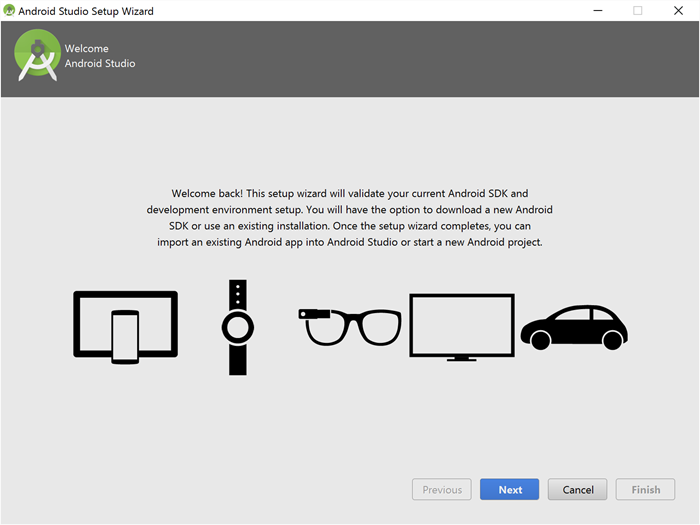Click the greyed-out Finish button

[646, 490]
